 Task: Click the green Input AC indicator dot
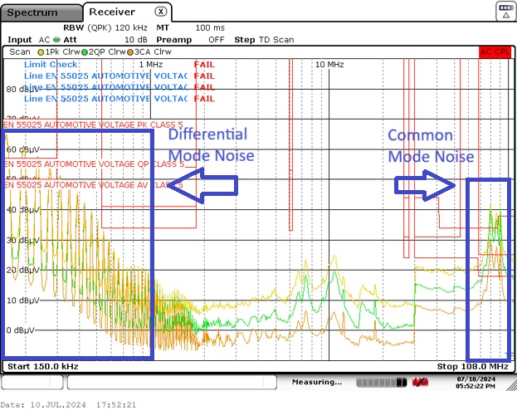56,40
